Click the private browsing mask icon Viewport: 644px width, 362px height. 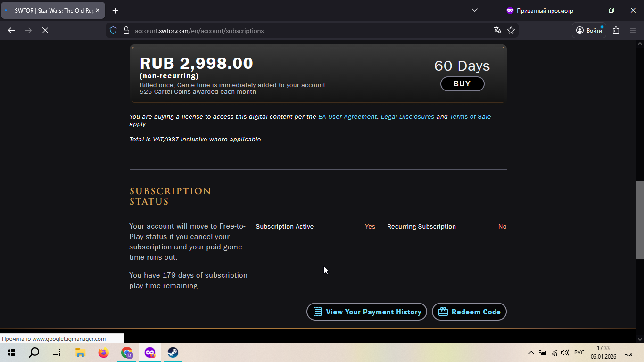click(x=510, y=10)
